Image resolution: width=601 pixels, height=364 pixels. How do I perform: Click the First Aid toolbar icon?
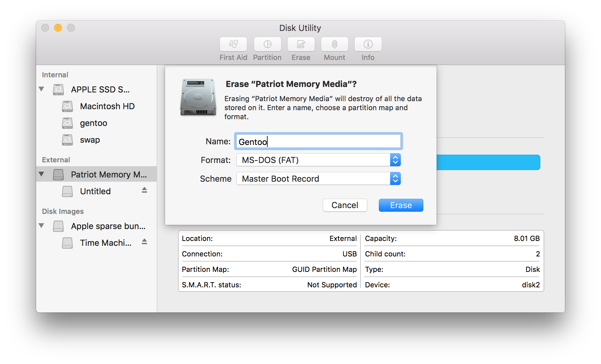[x=233, y=44]
